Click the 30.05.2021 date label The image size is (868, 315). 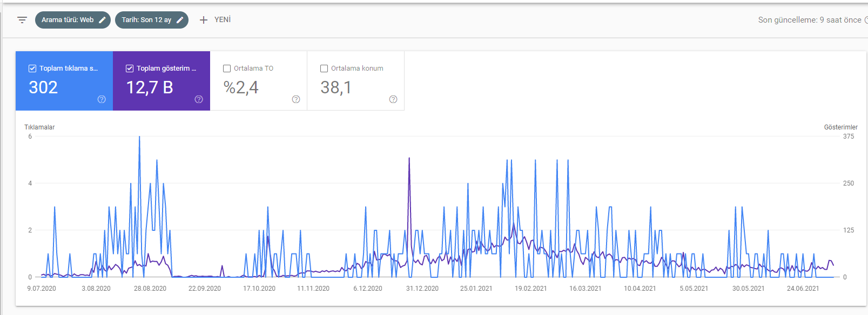click(x=749, y=289)
